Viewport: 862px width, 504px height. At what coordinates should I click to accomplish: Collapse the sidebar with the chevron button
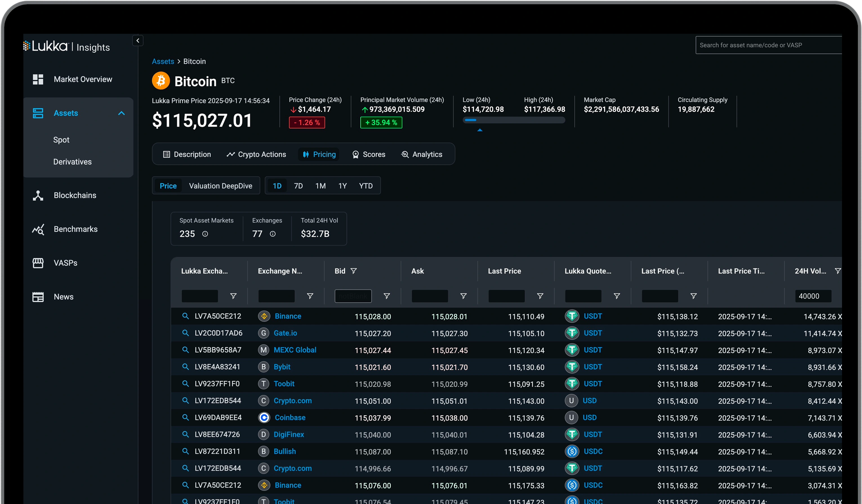(x=137, y=40)
